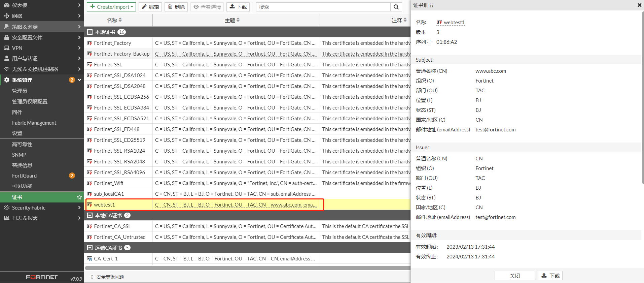The height and width of the screenshot is (283, 644).
Task: Click the search magnifier icon
Action: pos(396,7)
